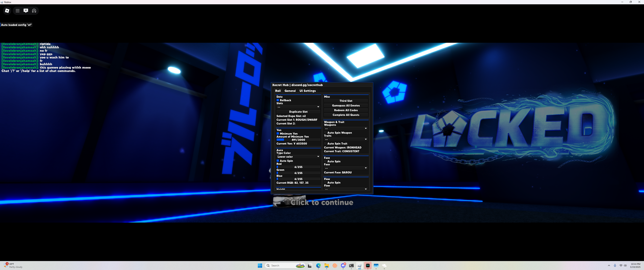
Task: Expand the aura Lower color dropdown
Action: pyautogui.click(x=298, y=157)
